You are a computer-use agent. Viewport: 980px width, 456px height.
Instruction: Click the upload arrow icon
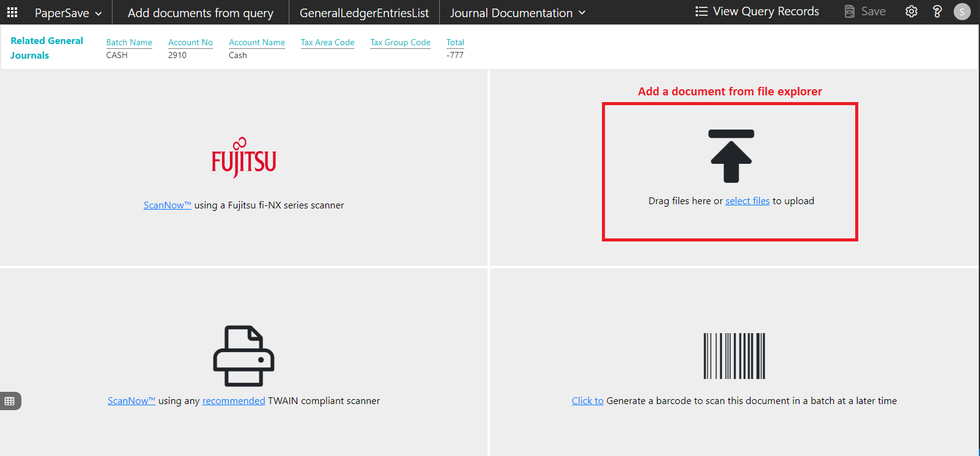(731, 156)
